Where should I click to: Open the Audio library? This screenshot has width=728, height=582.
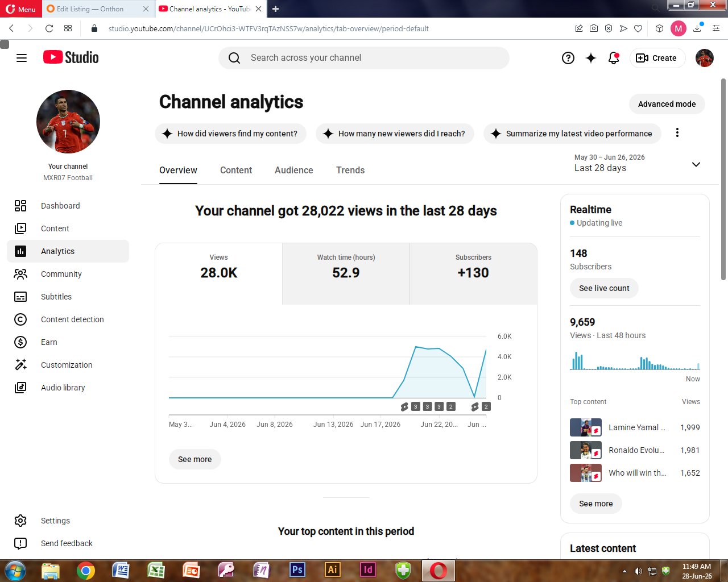[x=68, y=388]
